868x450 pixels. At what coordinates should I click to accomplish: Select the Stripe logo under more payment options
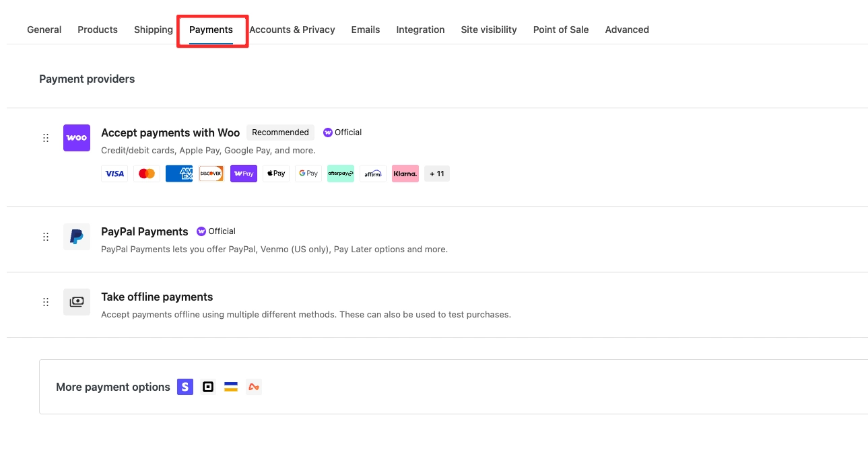pos(185,386)
